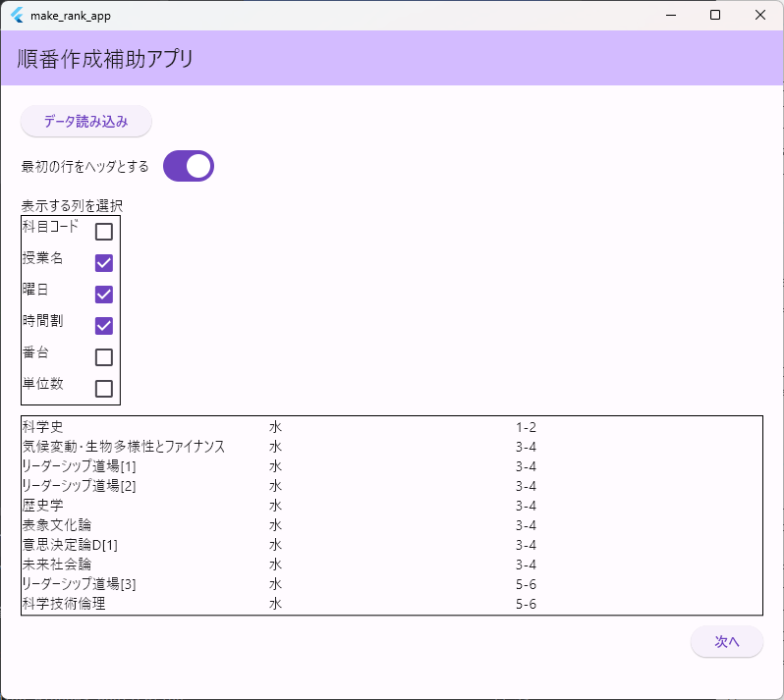Uncheck the 曜日 column checkbox
The height and width of the screenshot is (700, 784).
pyautogui.click(x=104, y=295)
